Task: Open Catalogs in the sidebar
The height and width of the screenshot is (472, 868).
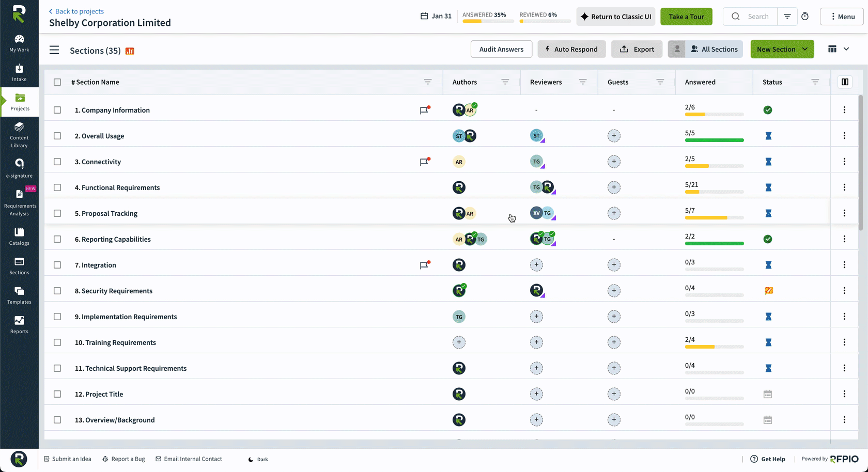Action: [x=19, y=237]
